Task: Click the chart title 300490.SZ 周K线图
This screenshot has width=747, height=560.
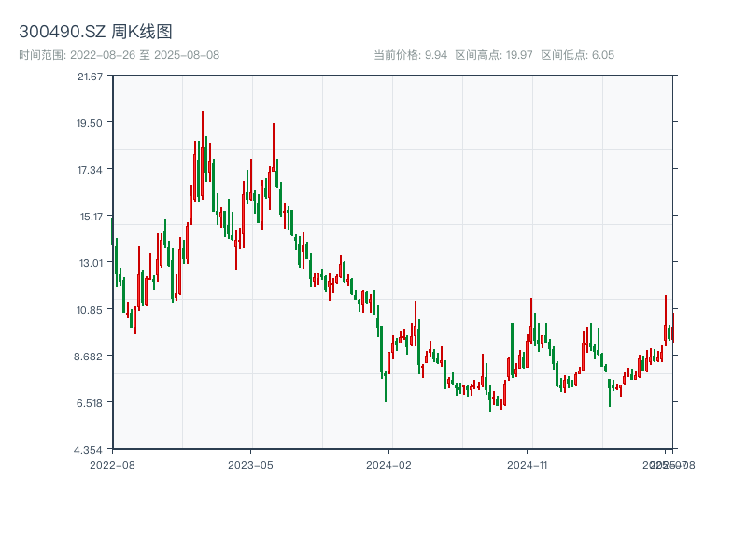Action: [95, 32]
